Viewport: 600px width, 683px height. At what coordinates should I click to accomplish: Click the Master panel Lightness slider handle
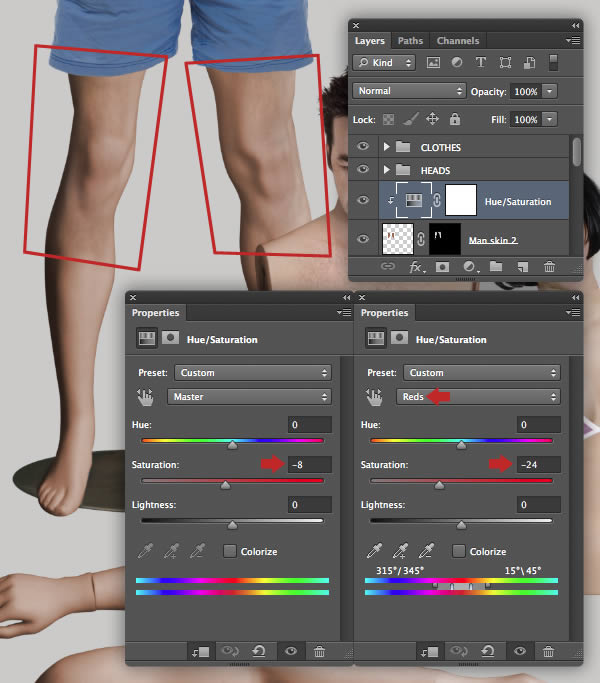[233, 525]
